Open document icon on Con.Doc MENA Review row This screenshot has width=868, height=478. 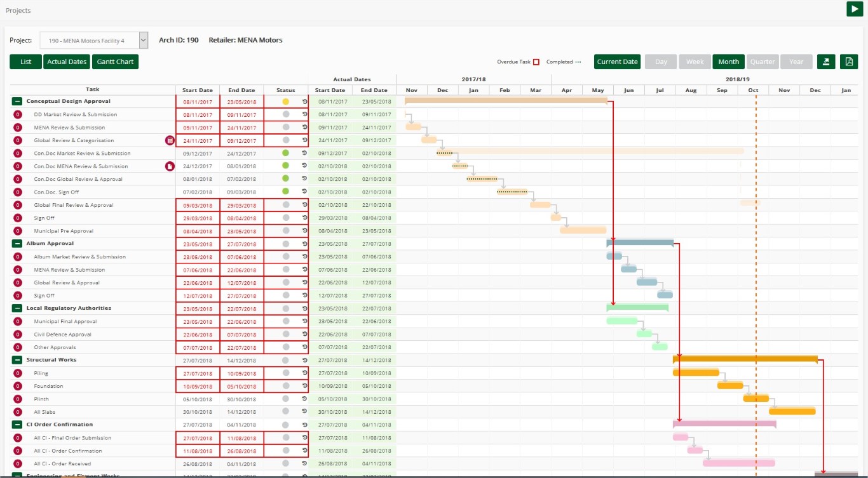170,166
